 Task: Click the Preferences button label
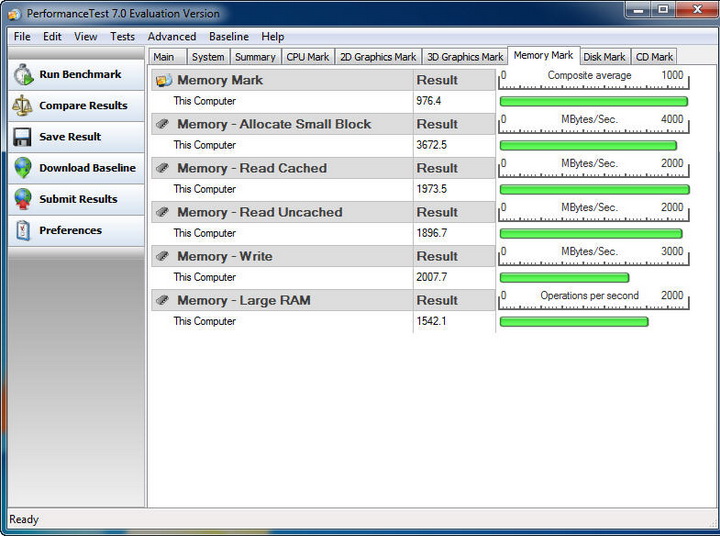pyautogui.click(x=71, y=231)
